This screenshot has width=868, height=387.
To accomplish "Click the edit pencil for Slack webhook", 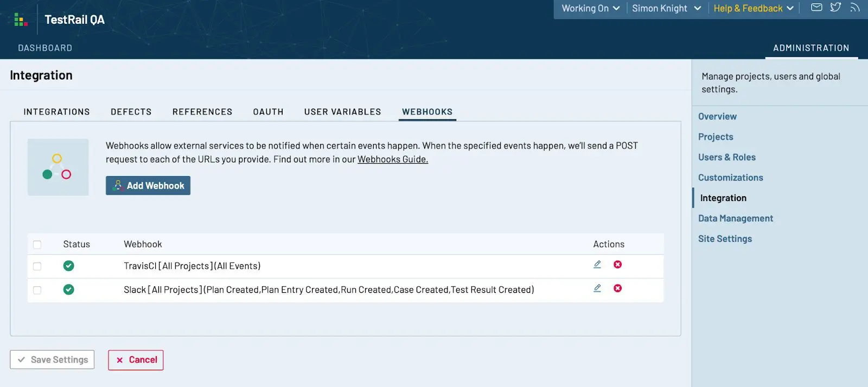I will (x=597, y=288).
